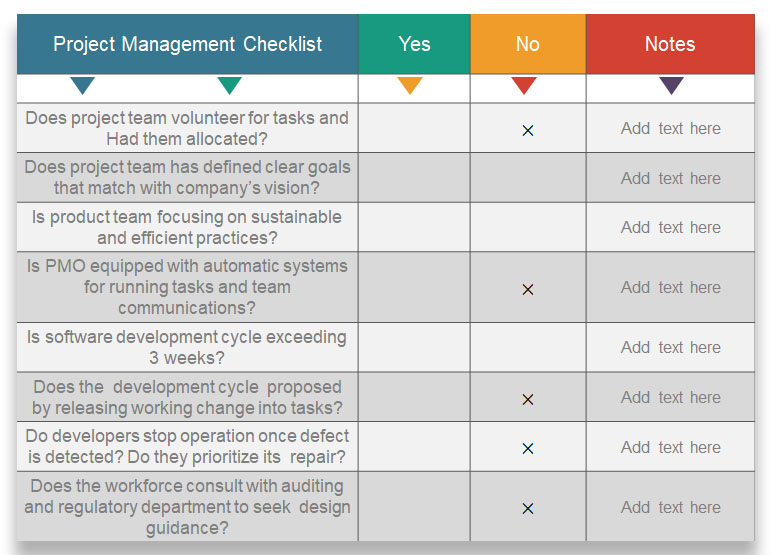This screenshot has height=555, width=772.
Task: Check No cell for sustainable practices row
Action: (x=528, y=227)
